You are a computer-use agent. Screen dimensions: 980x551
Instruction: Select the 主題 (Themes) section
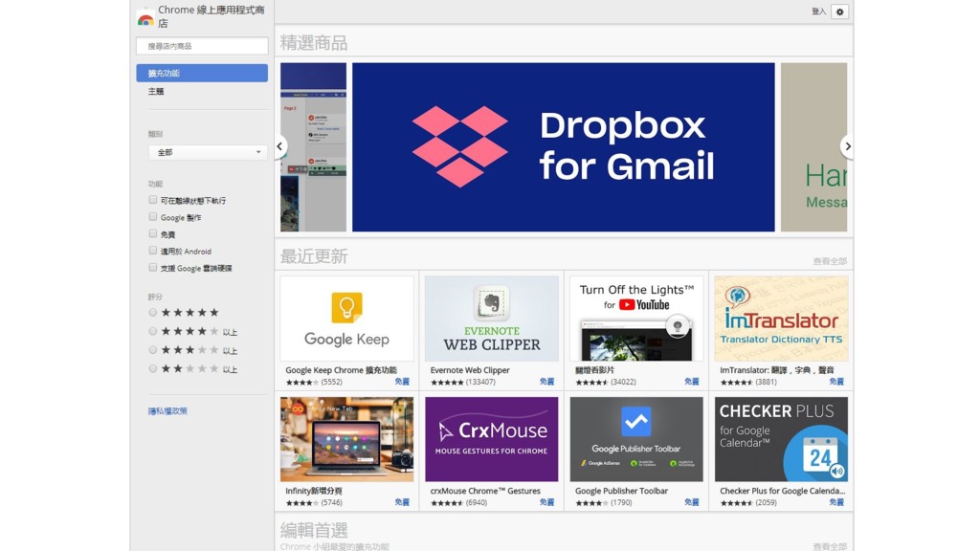156,91
